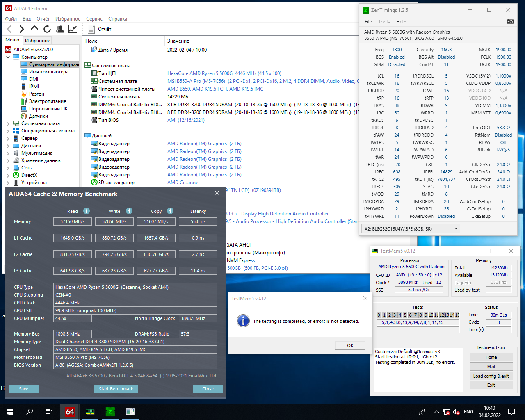Image resolution: width=525 pixels, height=420 pixels.
Task: Click OK in the TestMem5 dialog
Action: pyautogui.click(x=350, y=345)
